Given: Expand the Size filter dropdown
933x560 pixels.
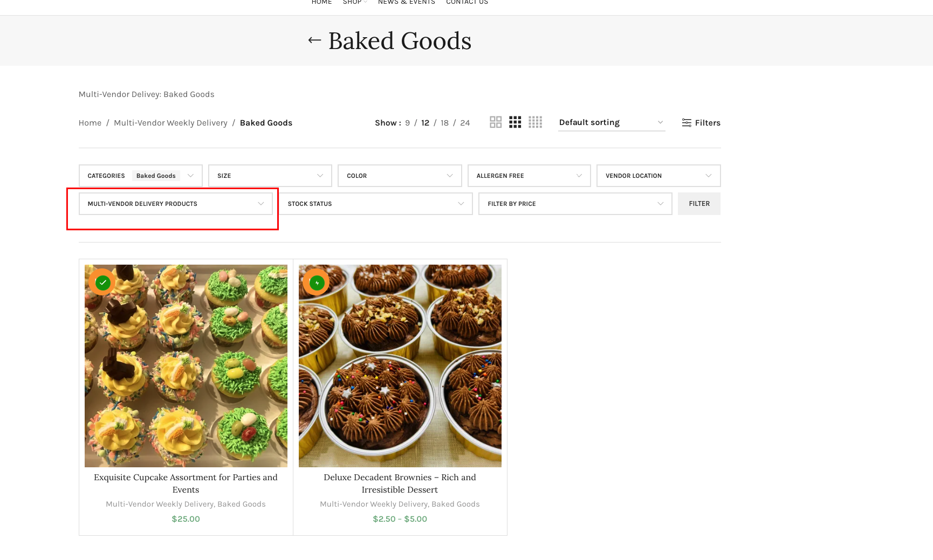Looking at the screenshot, I should (270, 176).
